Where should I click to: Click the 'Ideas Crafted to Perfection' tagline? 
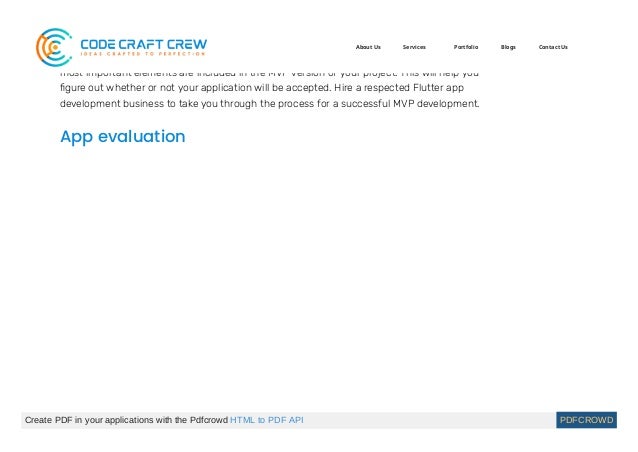143,54
